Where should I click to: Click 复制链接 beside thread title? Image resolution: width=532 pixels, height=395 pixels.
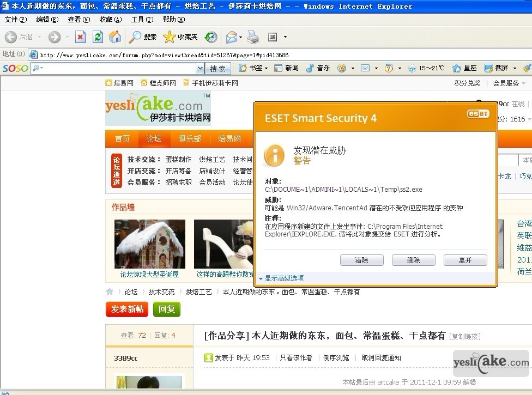465,336
